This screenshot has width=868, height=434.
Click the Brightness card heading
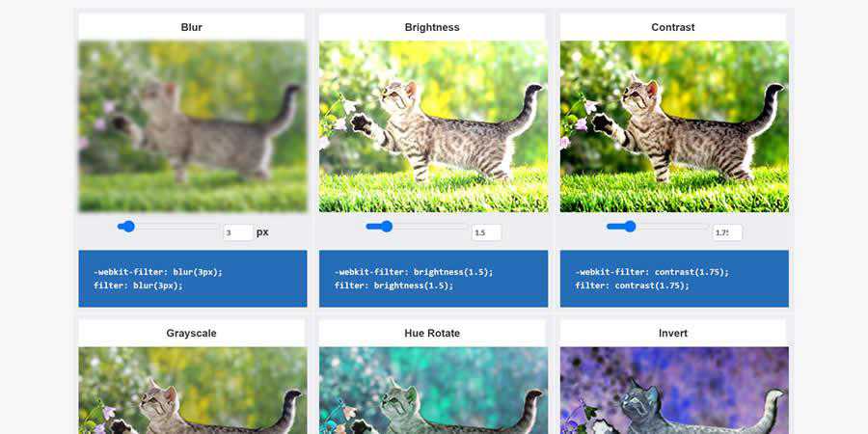432,27
